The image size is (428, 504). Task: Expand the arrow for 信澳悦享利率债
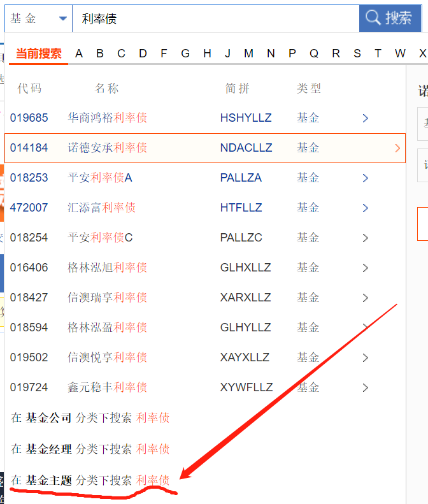pos(366,357)
